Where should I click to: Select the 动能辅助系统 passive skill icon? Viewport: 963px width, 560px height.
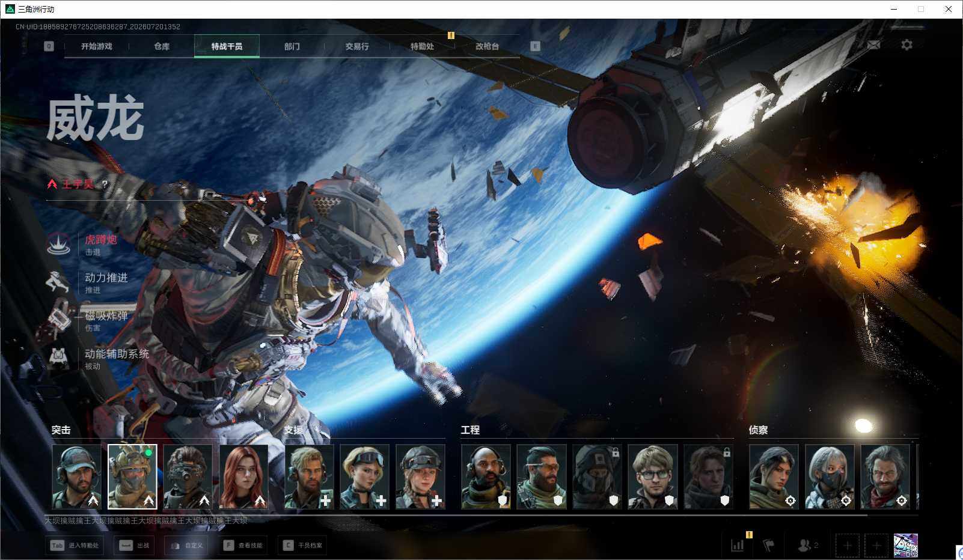pos(58,358)
